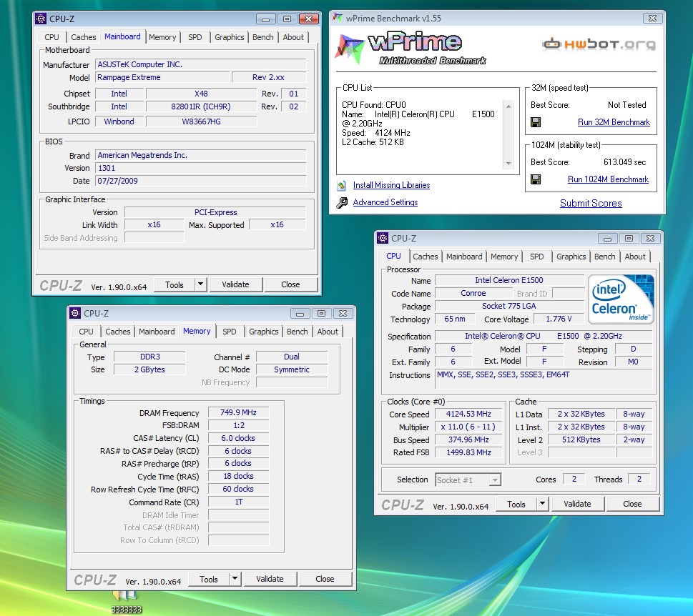Screen dimensions: 693x616
Task: Click the Model field Rampage Extreme
Action: (162, 77)
